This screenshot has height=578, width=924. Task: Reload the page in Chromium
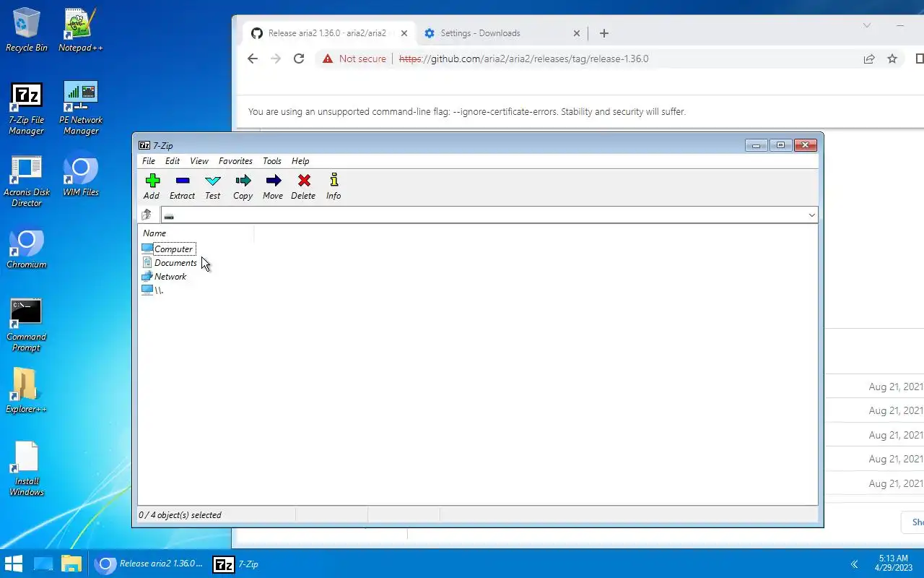(299, 59)
